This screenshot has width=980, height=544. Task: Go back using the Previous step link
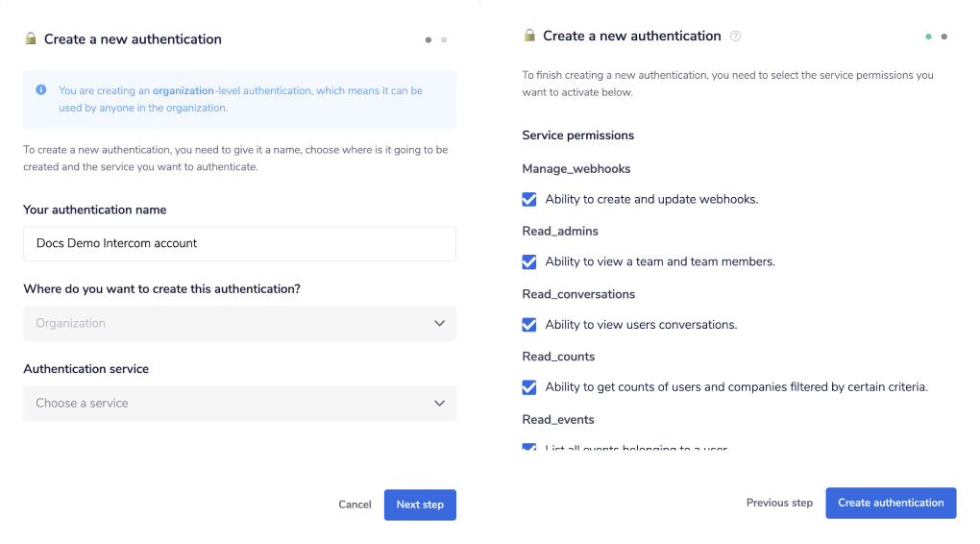point(779,503)
